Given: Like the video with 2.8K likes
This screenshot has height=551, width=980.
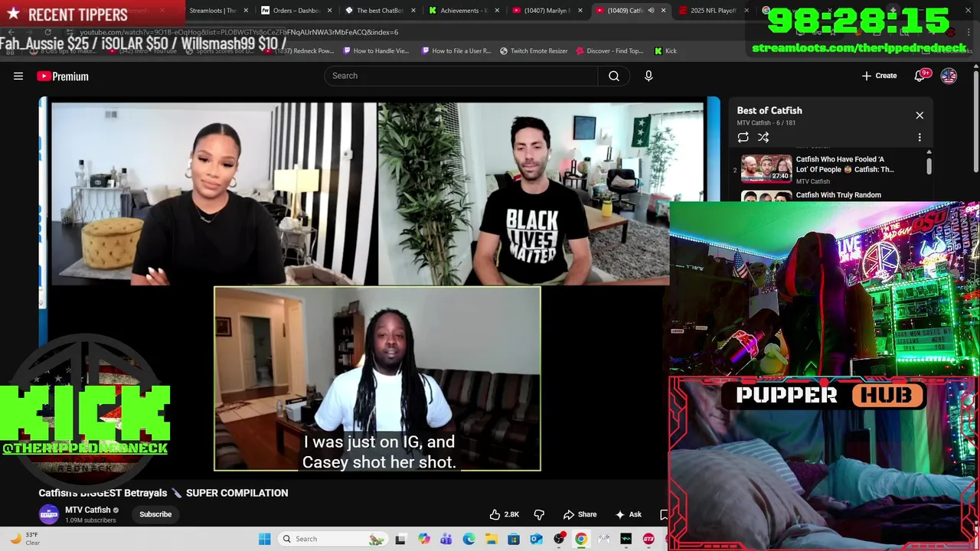Looking at the screenshot, I should [x=504, y=514].
